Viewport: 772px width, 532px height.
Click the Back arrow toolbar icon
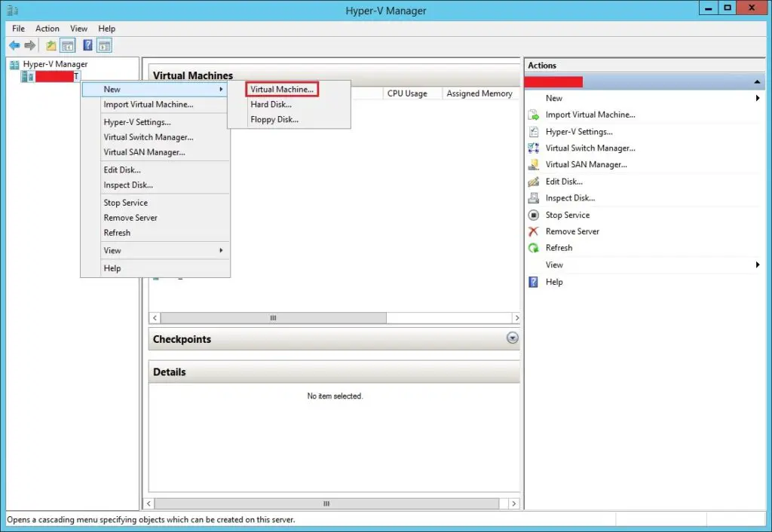[14, 46]
